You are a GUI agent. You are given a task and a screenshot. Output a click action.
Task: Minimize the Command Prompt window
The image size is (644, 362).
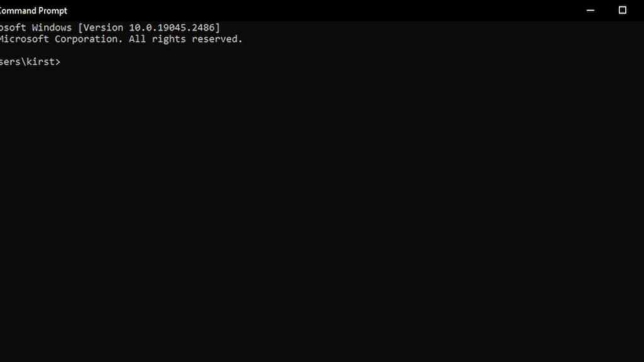pyautogui.click(x=590, y=10)
